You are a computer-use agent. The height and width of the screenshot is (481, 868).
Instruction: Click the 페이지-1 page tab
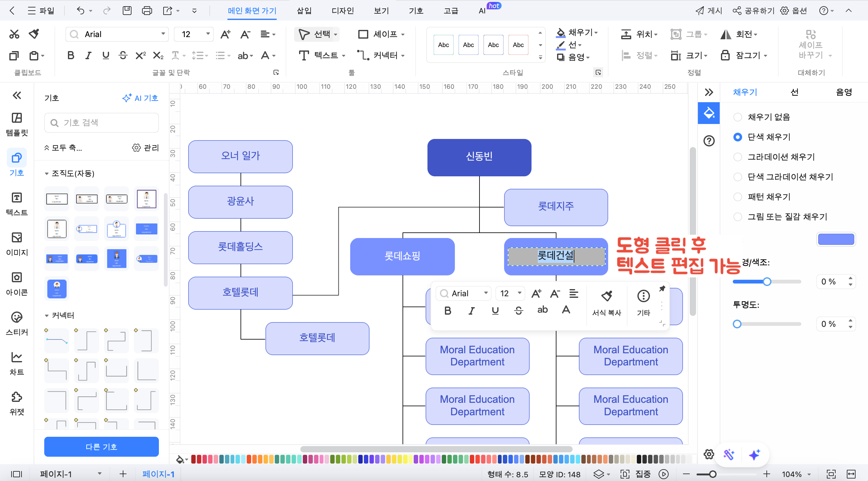point(158,474)
